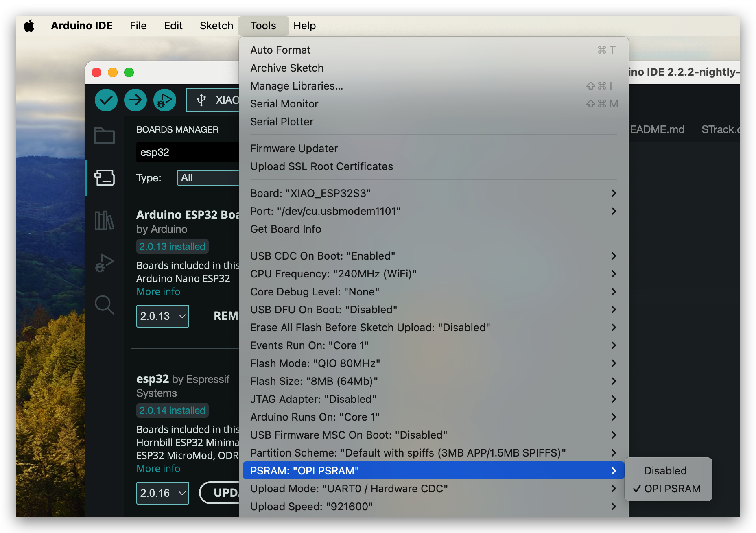Expand the Port usbmodem1101 submenu

[x=433, y=211]
